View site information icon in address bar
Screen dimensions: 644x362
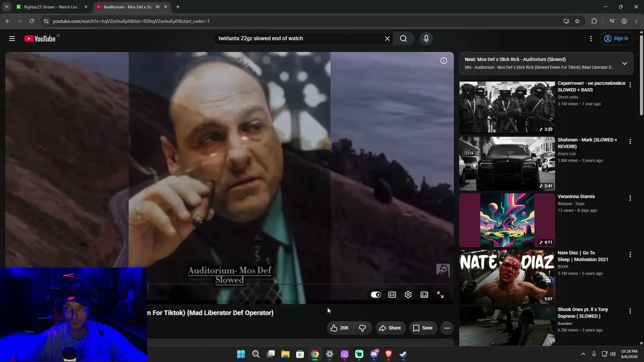pos(46,21)
